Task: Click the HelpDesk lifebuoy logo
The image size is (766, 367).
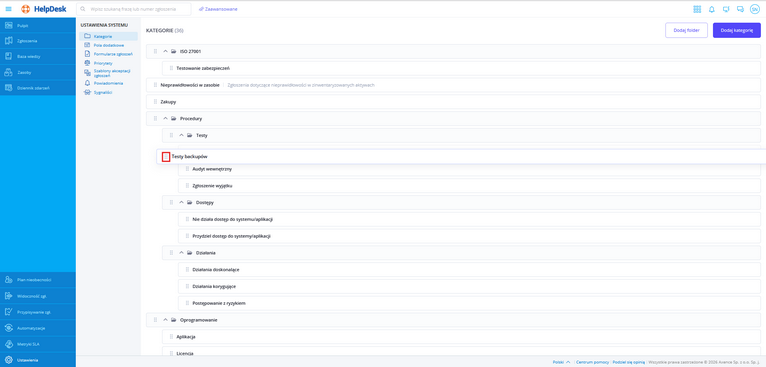Action: (25, 9)
